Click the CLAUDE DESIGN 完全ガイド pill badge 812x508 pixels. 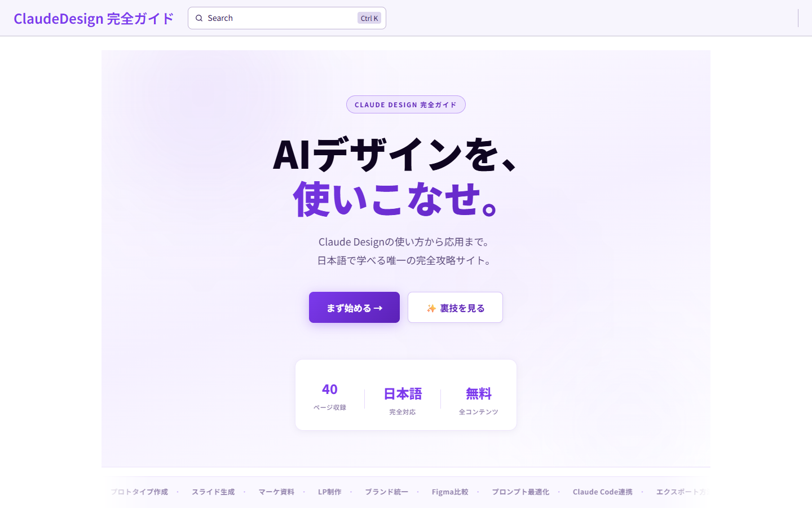406,104
